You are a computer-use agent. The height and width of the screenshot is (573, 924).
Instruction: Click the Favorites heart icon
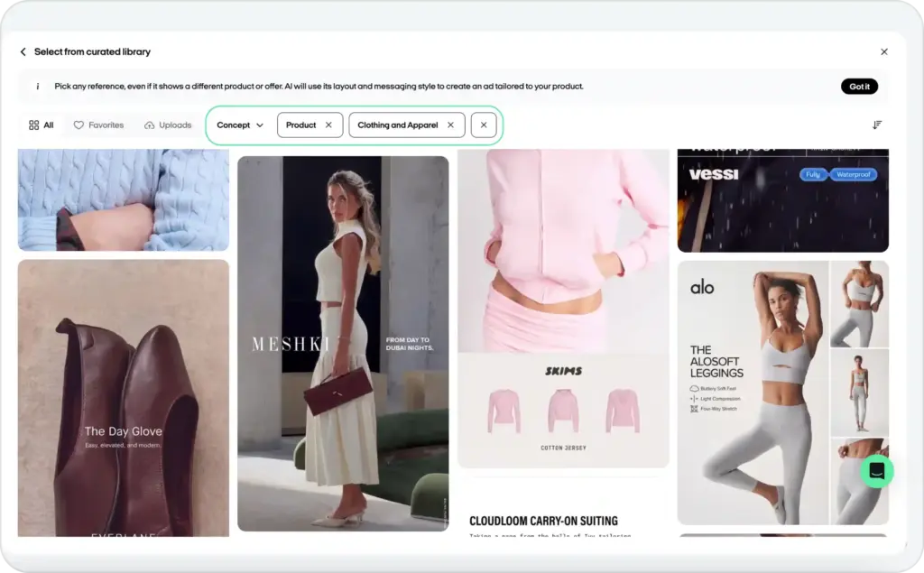pyautogui.click(x=79, y=125)
